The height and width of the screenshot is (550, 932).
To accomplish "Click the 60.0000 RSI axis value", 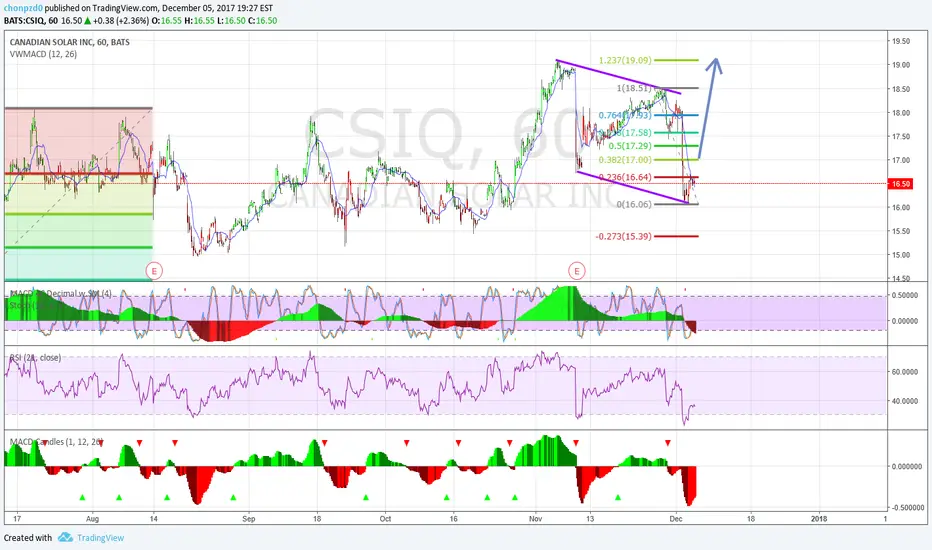I will (x=905, y=372).
